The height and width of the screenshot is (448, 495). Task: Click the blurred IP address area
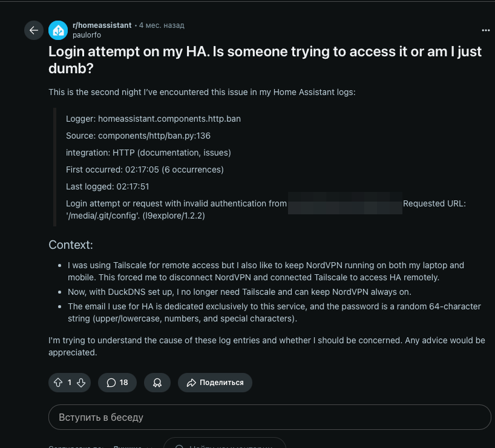(x=345, y=203)
